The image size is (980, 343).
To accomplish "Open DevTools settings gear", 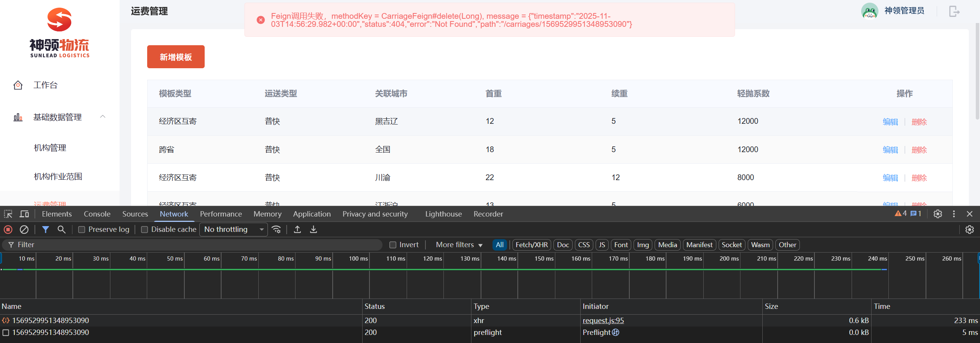I will (x=938, y=214).
